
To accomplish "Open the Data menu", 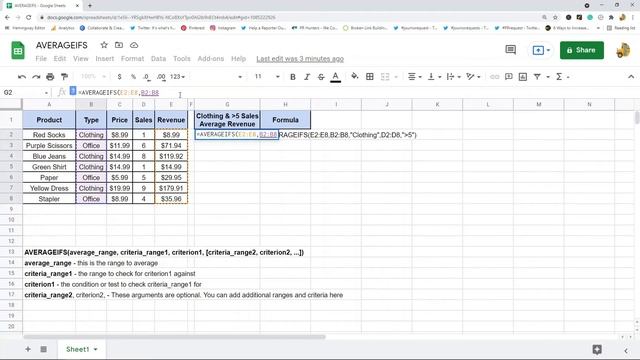I will pos(158,59).
